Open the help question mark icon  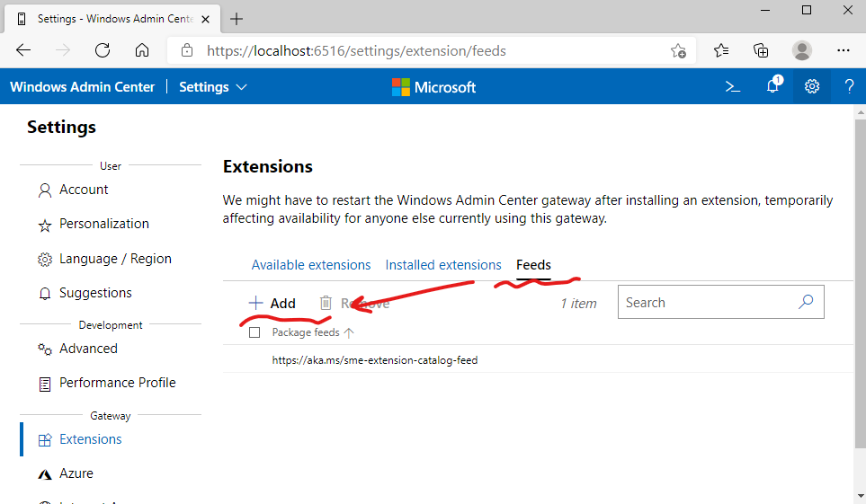(x=850, y=86)
